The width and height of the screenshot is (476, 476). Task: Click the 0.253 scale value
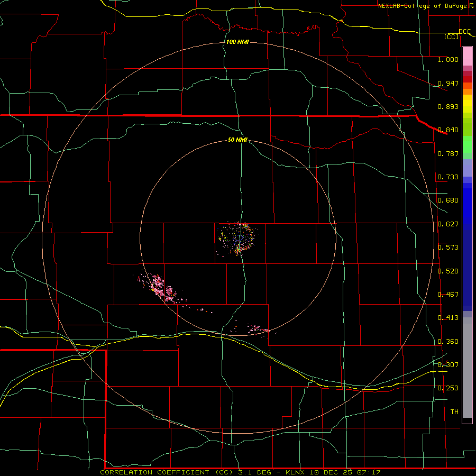(x=448, y=388)
